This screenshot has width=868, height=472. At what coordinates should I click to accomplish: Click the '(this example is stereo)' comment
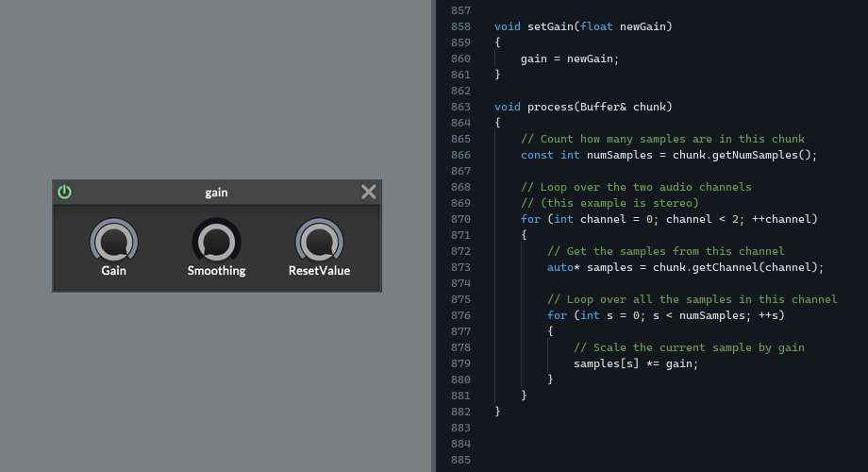point(609,203)
